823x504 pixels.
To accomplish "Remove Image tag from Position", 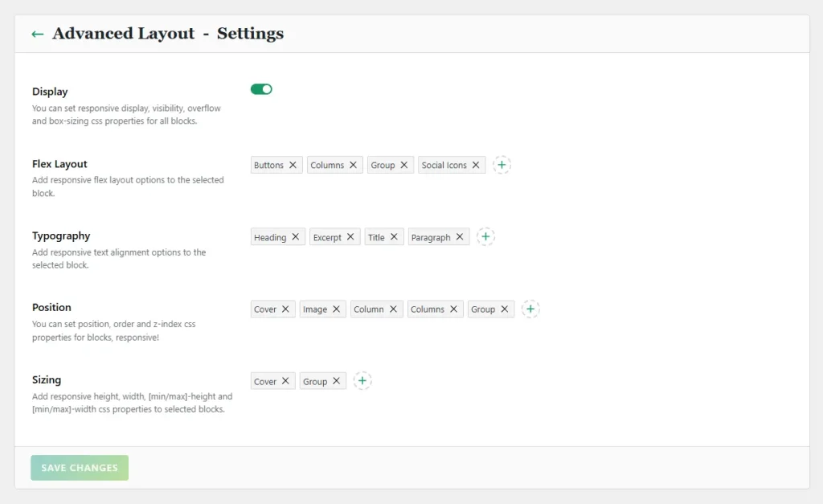I will [x=337, y=309].
